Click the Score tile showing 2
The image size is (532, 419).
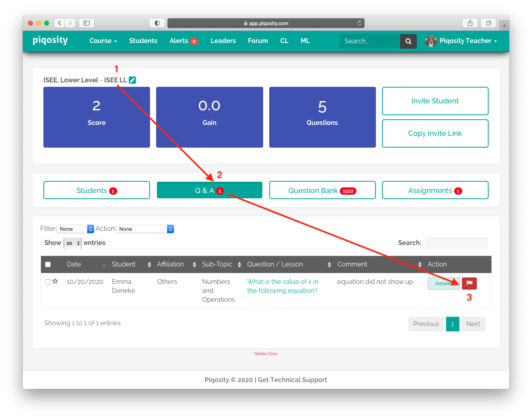pyautogui.click(x=97, y=117)
